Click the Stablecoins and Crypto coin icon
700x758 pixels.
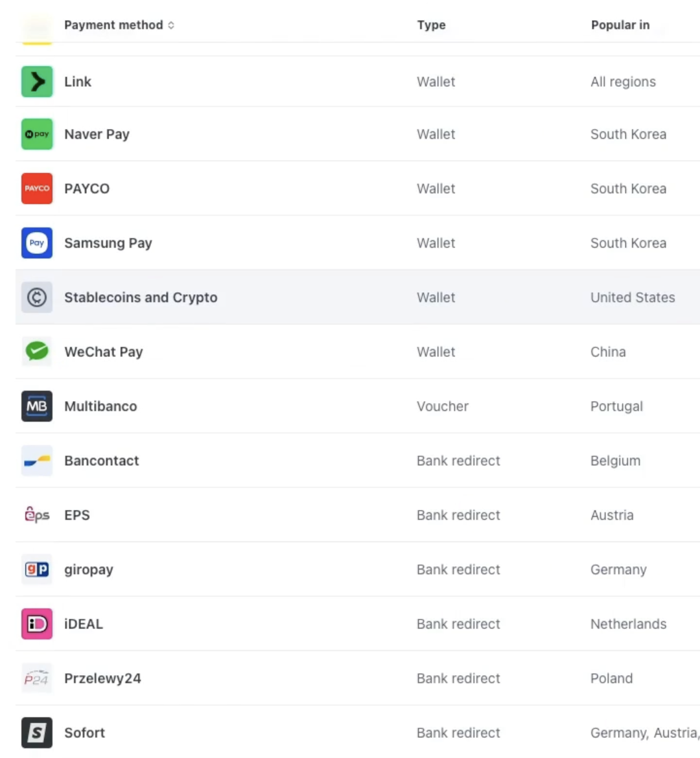click(x=37, y=297)
